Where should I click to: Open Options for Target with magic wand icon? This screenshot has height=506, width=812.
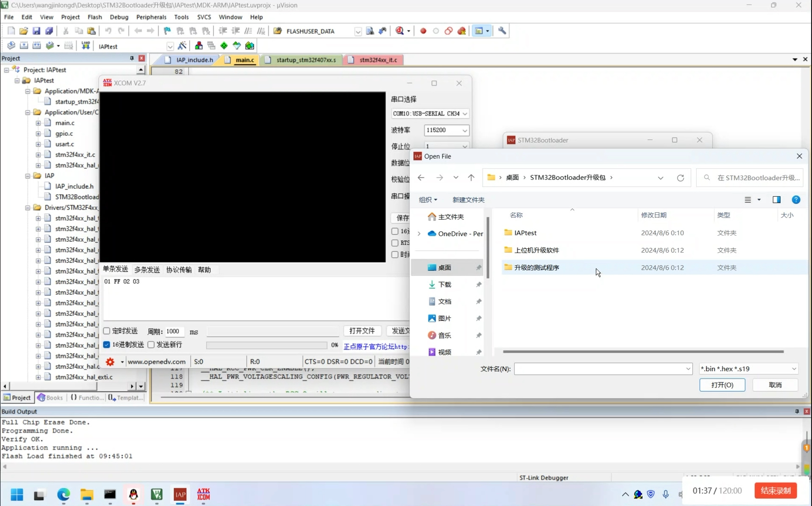coord(183,45)
